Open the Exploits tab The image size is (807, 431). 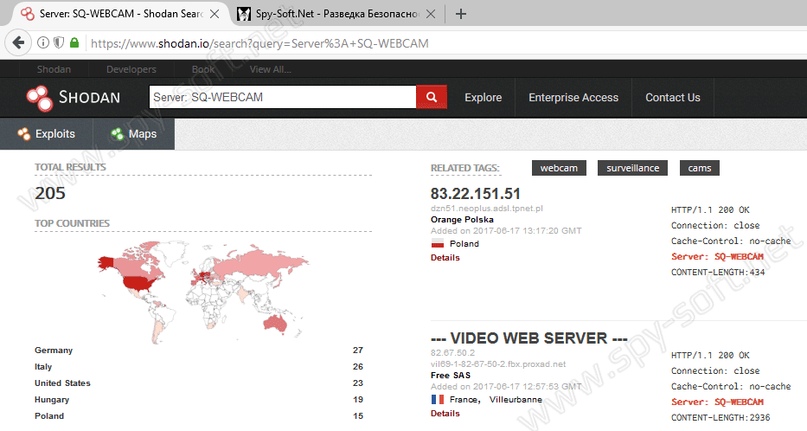[46, 134]
